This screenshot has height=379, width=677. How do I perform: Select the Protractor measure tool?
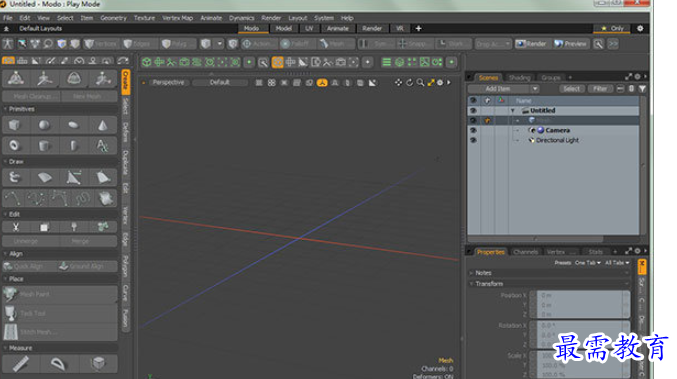tap(58, 363)
